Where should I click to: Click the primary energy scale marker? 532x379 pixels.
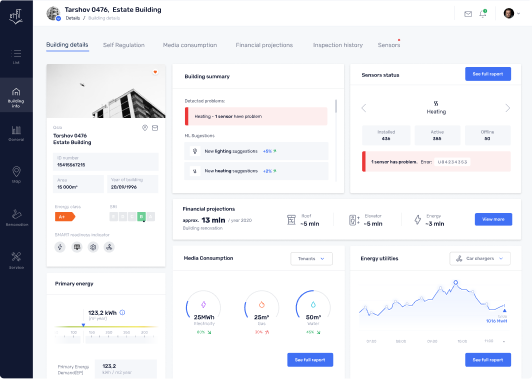83,325
